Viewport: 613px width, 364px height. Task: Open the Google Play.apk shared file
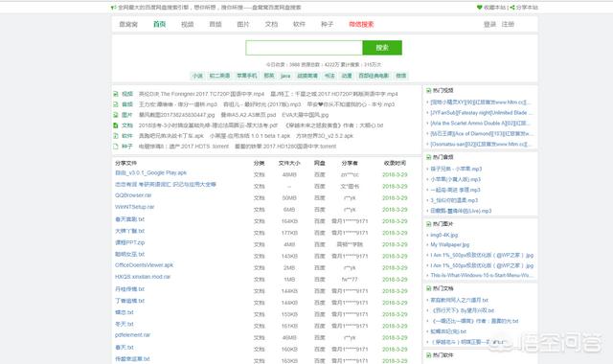click(150, 172)
